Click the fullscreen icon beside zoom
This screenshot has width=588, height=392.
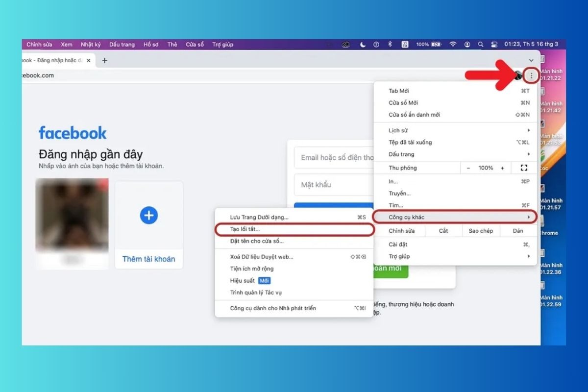(524, 168)
